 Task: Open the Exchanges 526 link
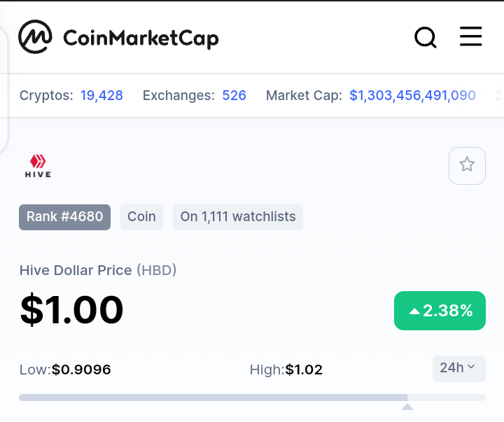pyautogui.click(x=234, y=95)
